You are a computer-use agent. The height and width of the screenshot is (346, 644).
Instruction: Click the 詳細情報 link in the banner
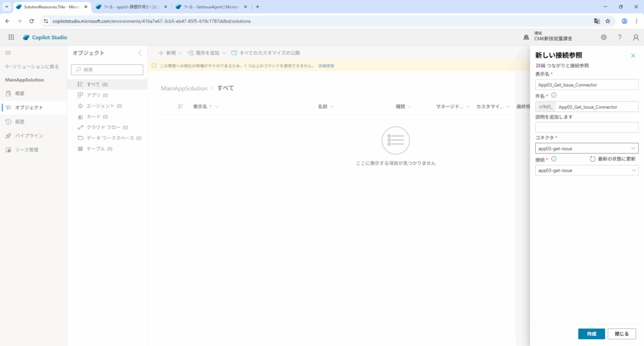(326, 65)
